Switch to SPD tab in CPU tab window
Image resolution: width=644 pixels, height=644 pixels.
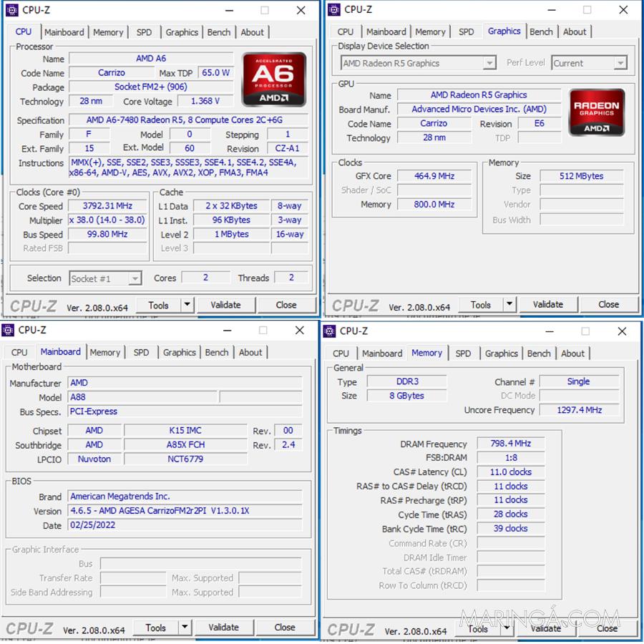tap(144, 32)
